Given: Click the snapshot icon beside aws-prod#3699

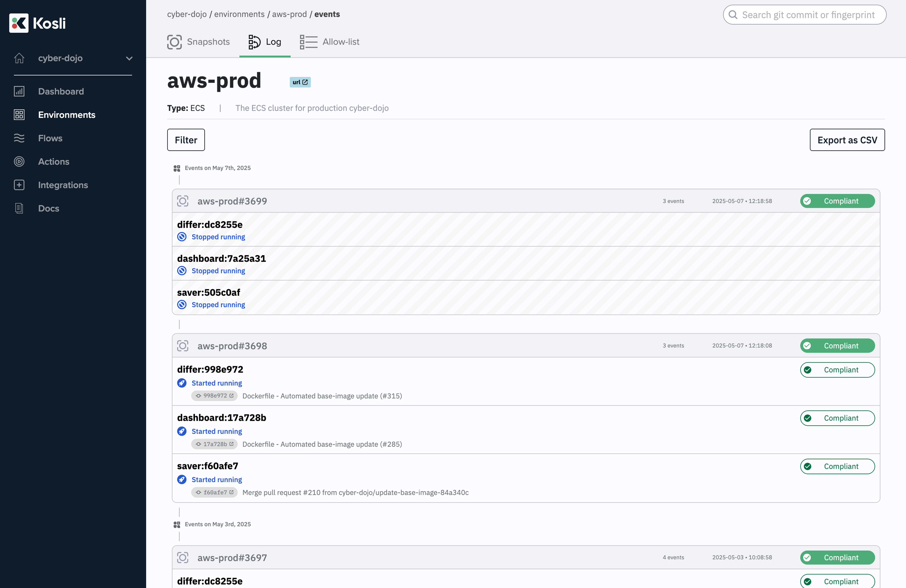Looking at the screenshot, I should (x=183, y=201).
